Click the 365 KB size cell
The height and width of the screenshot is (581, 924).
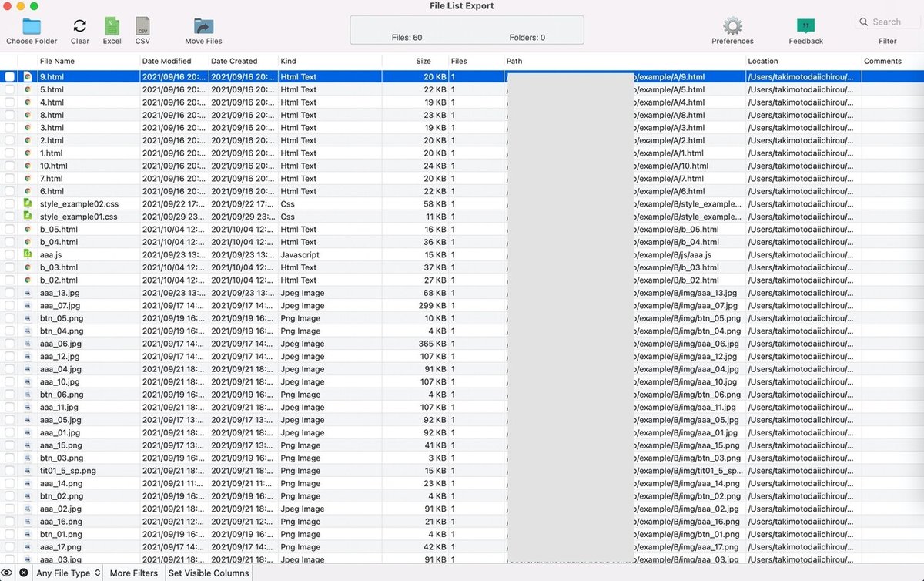[x=432, y=344]
